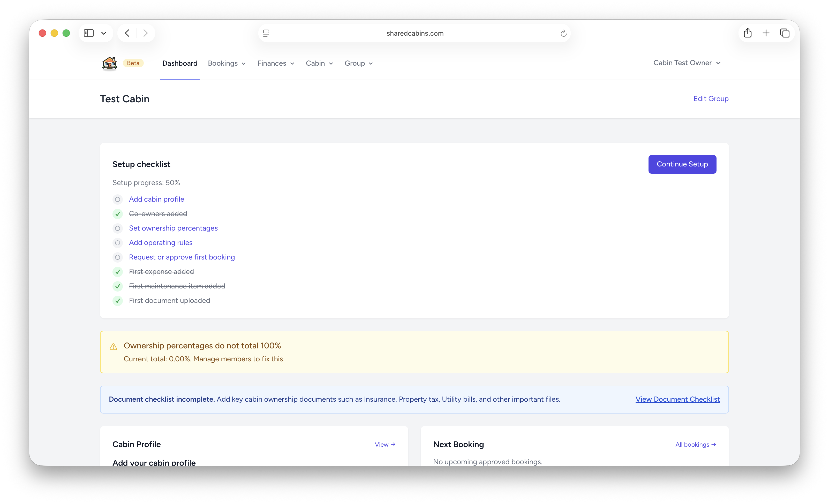This screenshot has width=829, height=504.
Task: Toggle the Safari sidebar icon
Action: pos(89,33)
